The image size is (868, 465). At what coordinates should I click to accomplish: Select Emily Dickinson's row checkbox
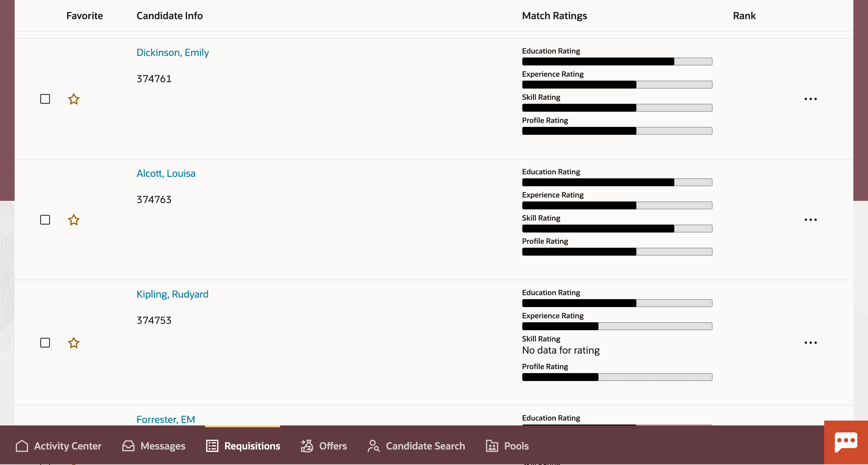point(45,99)
